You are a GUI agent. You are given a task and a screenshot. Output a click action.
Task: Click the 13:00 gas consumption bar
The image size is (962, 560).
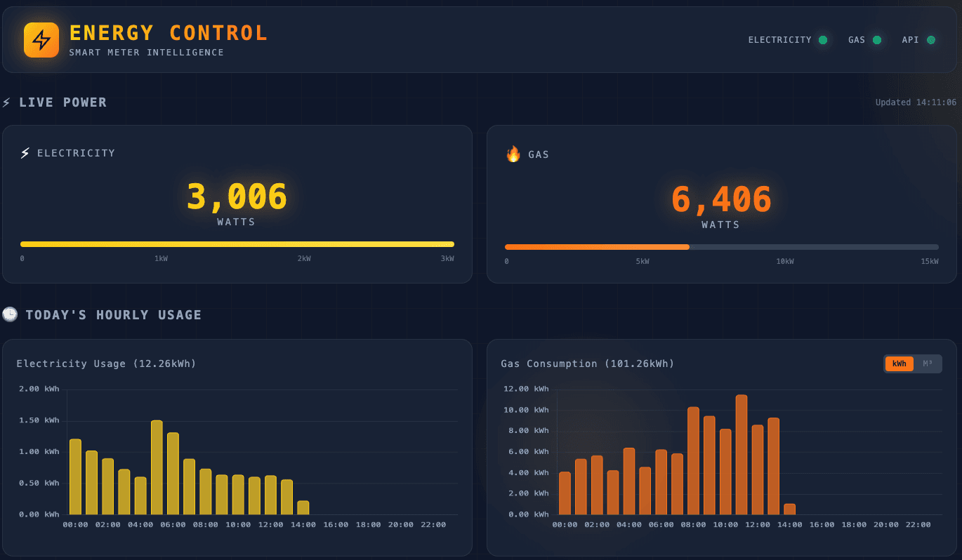(774, 466)
